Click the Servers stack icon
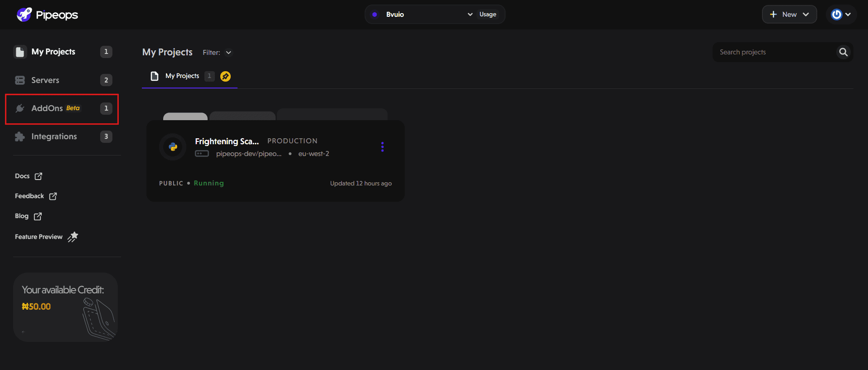 pyautogui.click(x=20, y=80)
